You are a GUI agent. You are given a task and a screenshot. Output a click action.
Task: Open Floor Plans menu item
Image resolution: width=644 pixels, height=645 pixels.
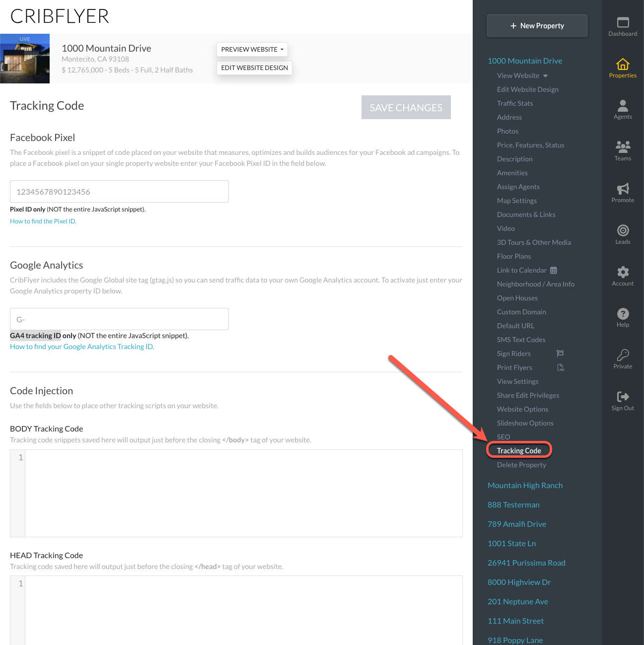[514, 256]
